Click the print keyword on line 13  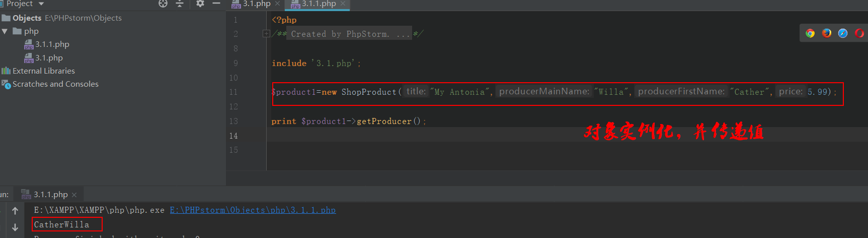(x=284, y=122)
